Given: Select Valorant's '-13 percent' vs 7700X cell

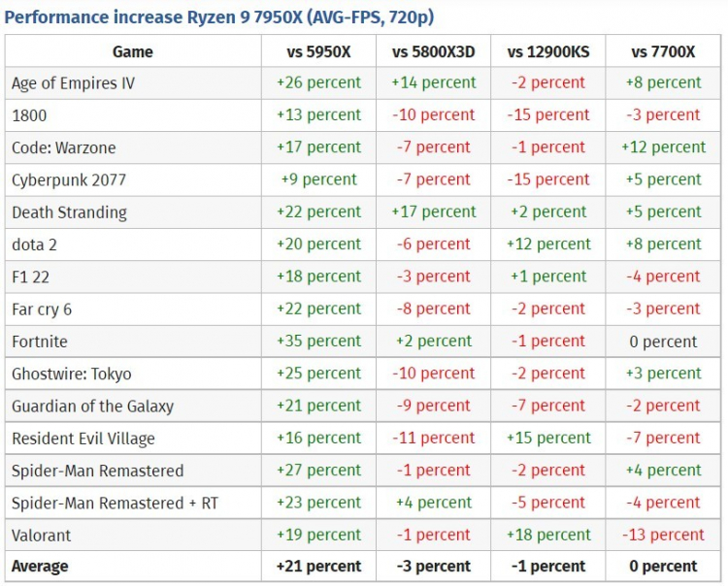Looking at the screenshot, I should (663, 535).
